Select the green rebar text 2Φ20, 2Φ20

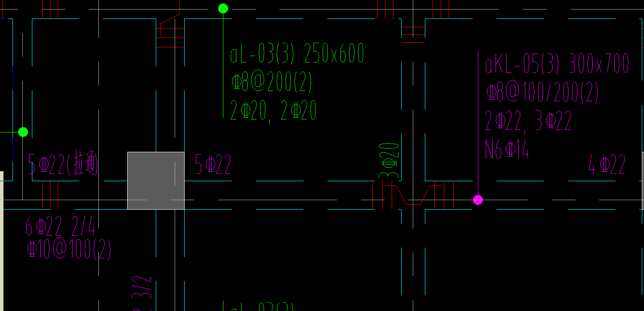coord(273,110)
